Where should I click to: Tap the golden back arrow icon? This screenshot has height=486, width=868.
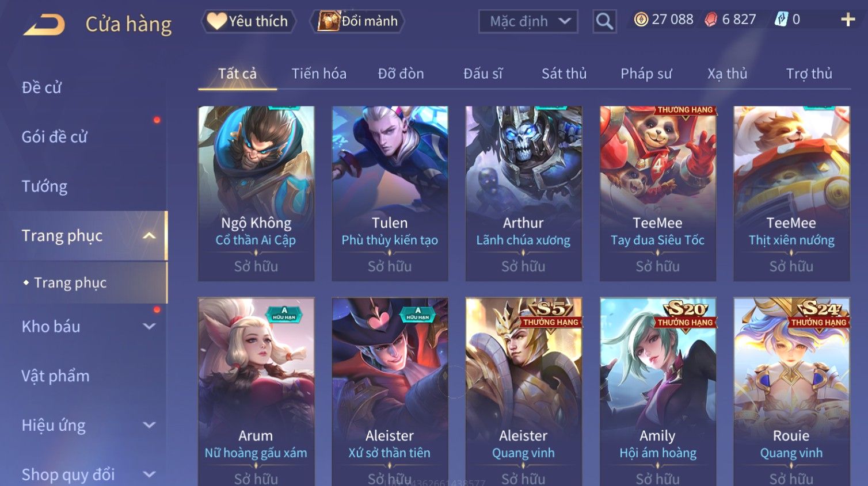pos(44,24)
